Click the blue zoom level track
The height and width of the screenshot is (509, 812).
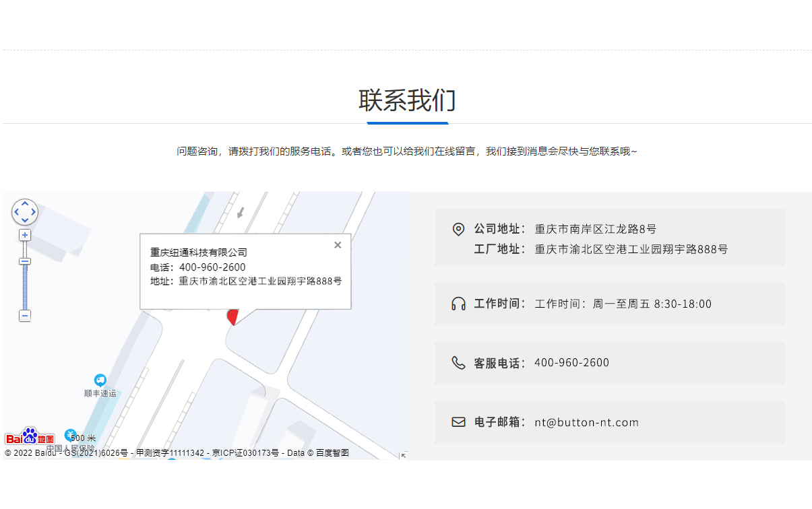(25, 287)
